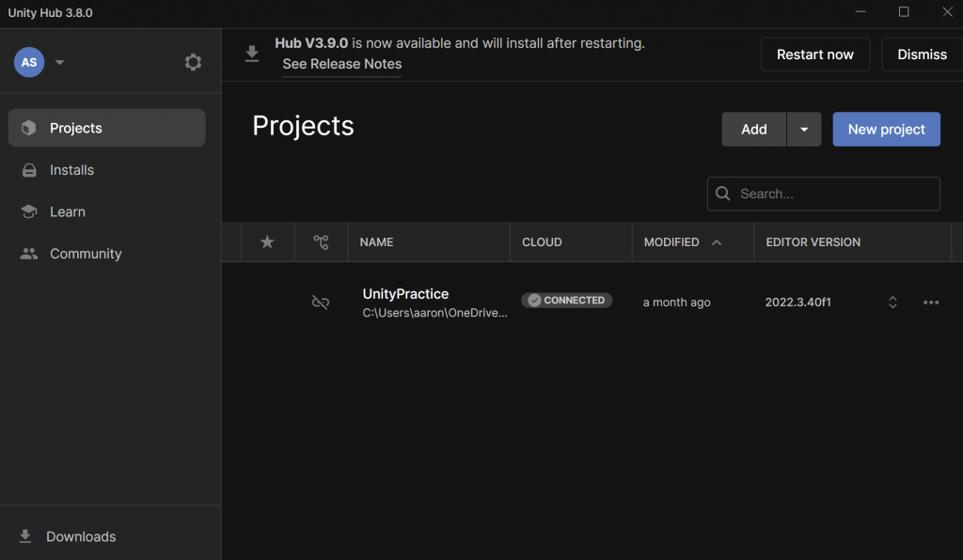The image size is (963, 560).
Task: Click the search magnifier icon
Action: click(x=723, y=194)
